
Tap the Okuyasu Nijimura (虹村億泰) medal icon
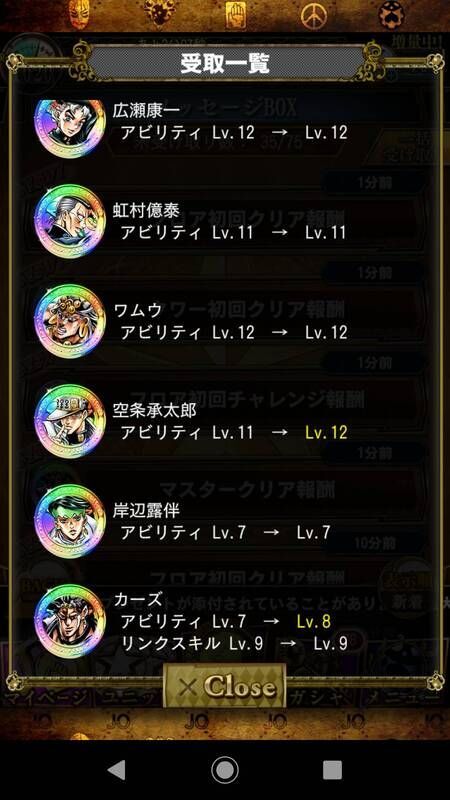tap(70, 221)
